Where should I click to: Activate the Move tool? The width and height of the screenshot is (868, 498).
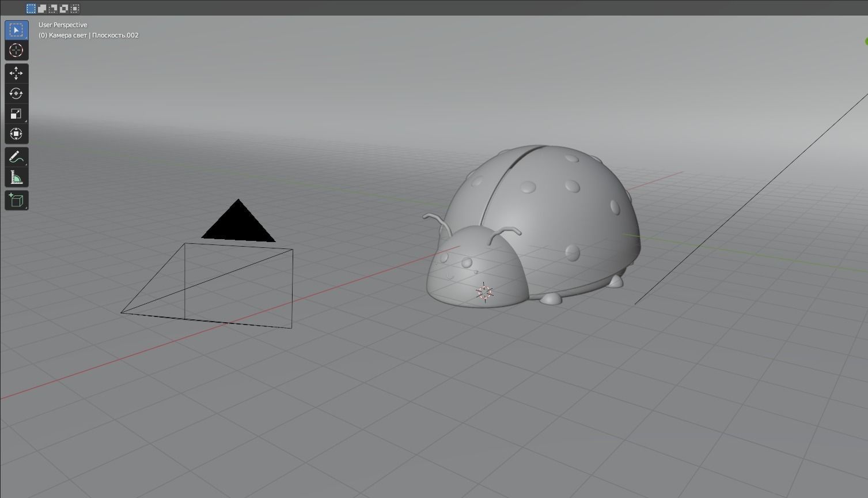click(x=16, y=73)
